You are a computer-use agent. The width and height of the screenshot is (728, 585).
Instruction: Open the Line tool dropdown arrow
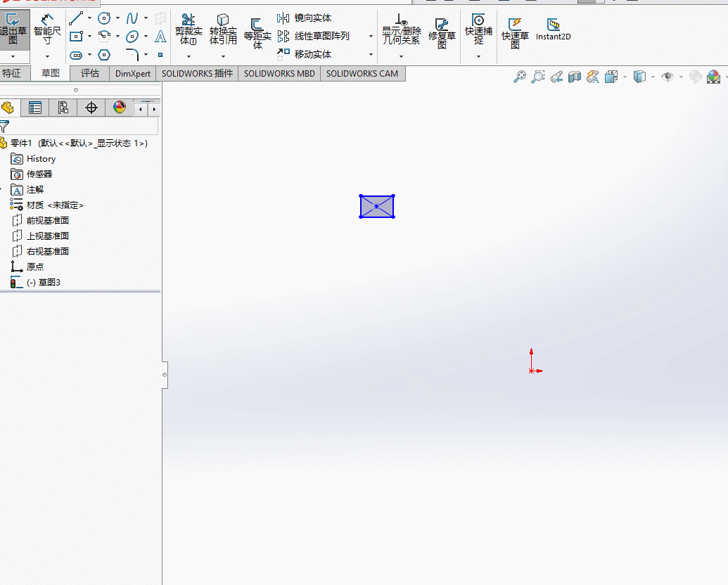pyautogui.click(x=89, y=18)
